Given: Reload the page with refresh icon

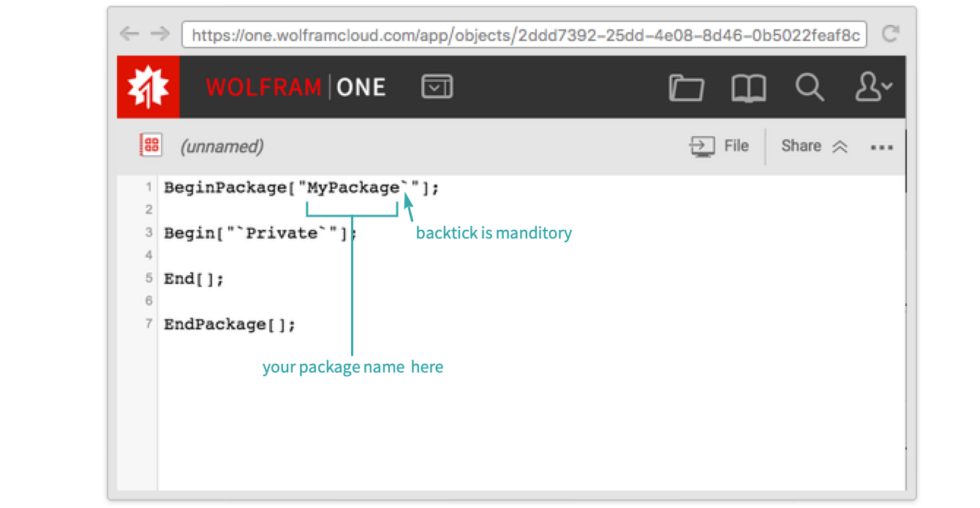Looking at the screenshot, I should (890, 34).
